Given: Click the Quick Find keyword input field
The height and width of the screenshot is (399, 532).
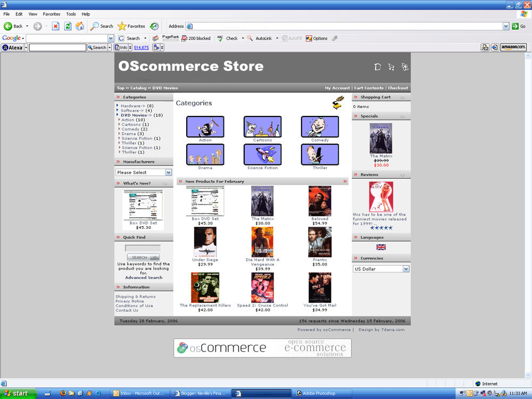Looking at the screenshot, I should (x=143, y=248).
